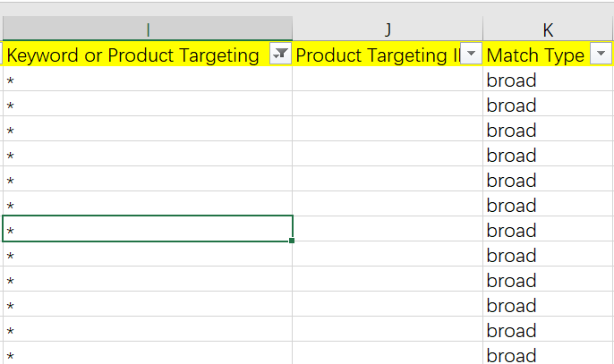
Task: Click the fill handle of the active cell
Action: (x=292, y=241)
